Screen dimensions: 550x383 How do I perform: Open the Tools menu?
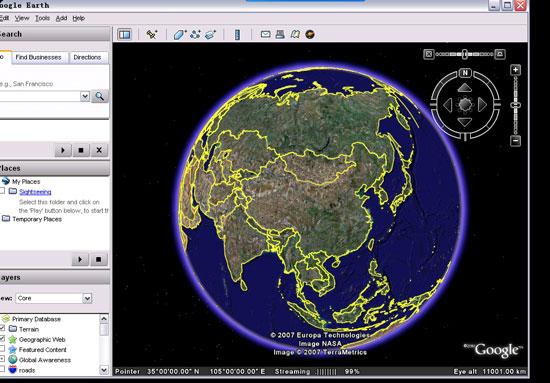click(42, 18)
